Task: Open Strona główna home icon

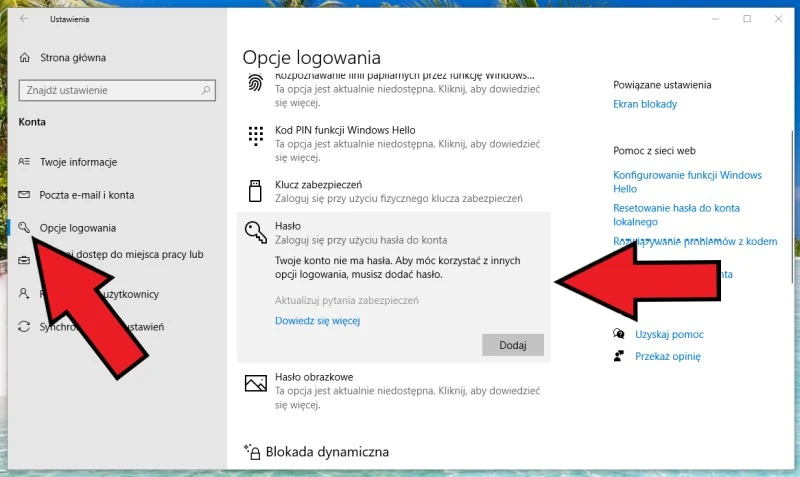Action: pyautogui.click(x=25, y=58)
